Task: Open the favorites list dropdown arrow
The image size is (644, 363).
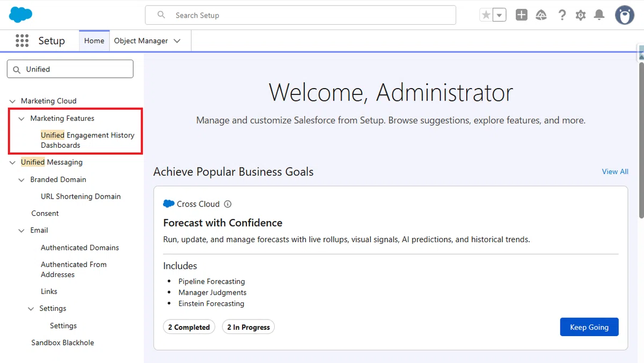Action: tap(500, 15)
